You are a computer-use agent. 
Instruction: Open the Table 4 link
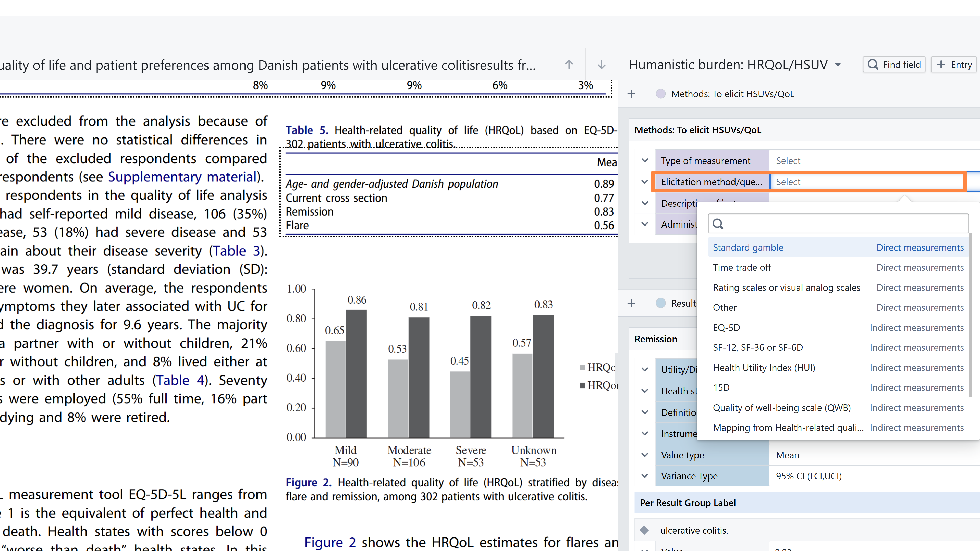tap(180, 380)
